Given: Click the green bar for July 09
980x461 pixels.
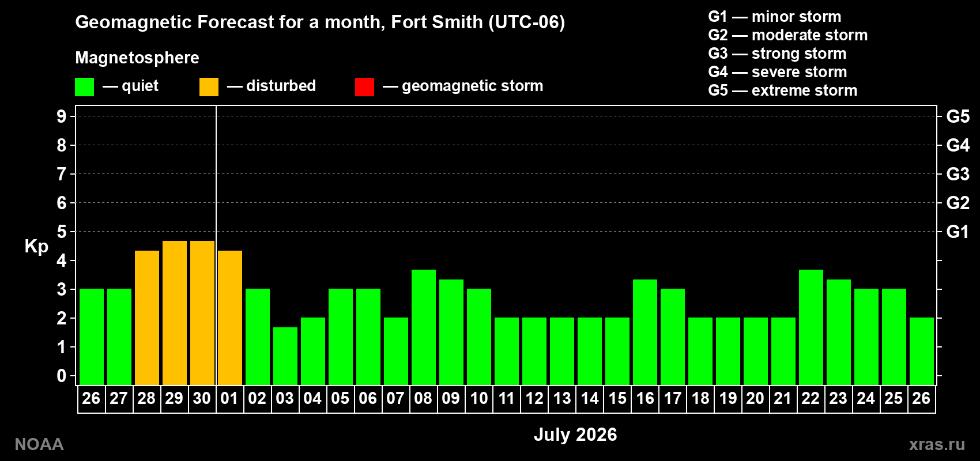Looking at the screenshot, I should tap(451, 332).
